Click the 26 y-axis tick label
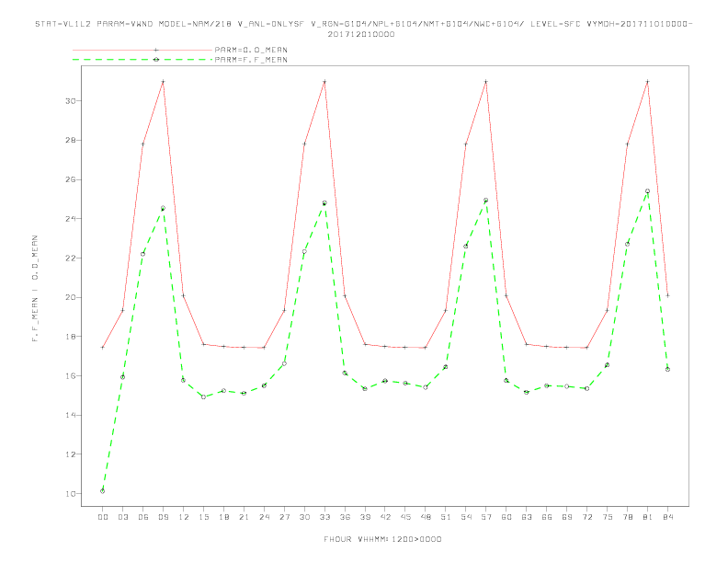728x563 pixels. 70,179
